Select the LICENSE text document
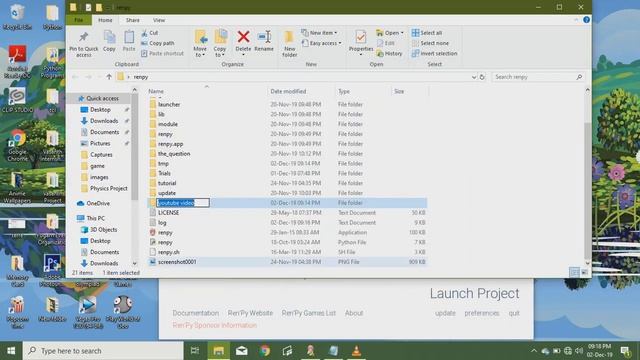640x360 pixels. (x=168, y=213)
